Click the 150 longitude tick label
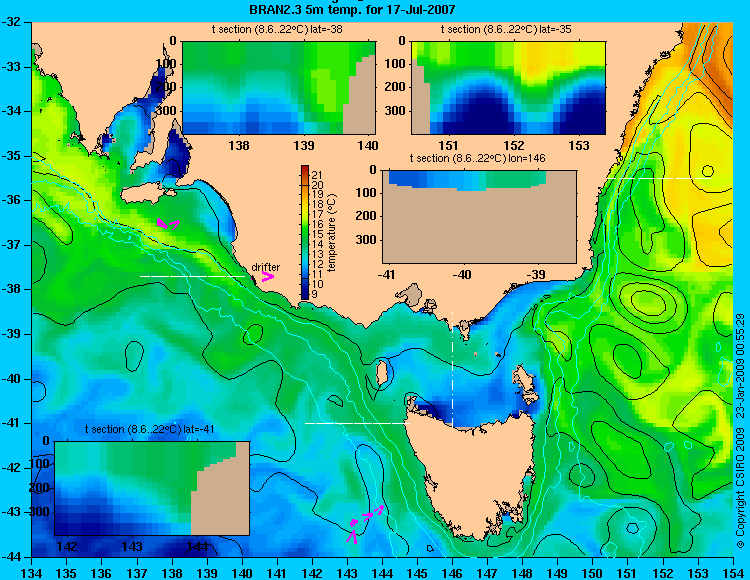750x580 pixels. pos(593,573)
